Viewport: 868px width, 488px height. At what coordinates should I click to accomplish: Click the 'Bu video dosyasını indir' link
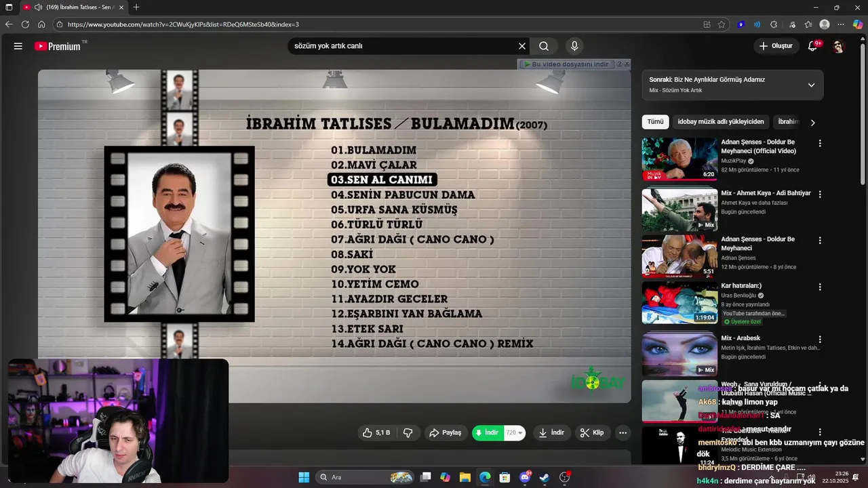(x=566, y=64)
